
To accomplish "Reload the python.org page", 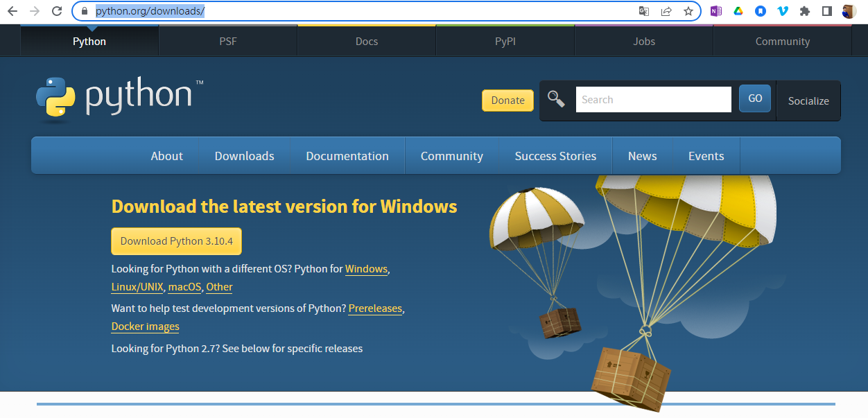I will 58,11.
